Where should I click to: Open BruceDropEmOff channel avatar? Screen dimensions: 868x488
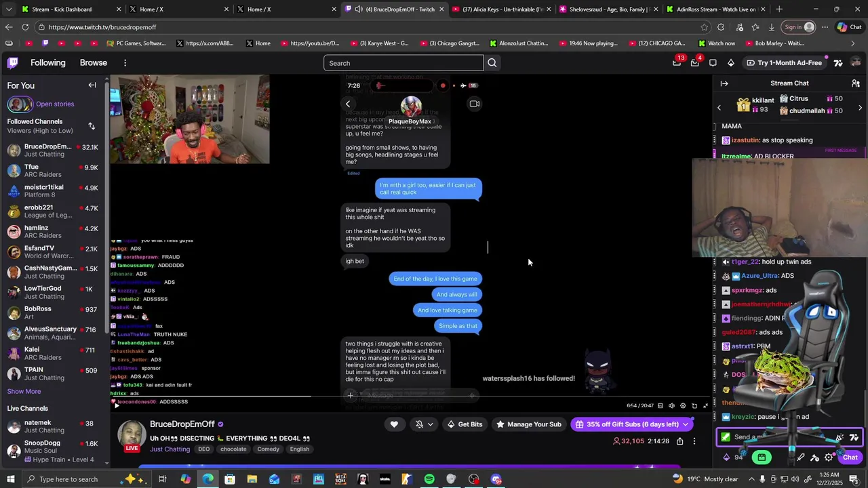[x=132, y=436]
